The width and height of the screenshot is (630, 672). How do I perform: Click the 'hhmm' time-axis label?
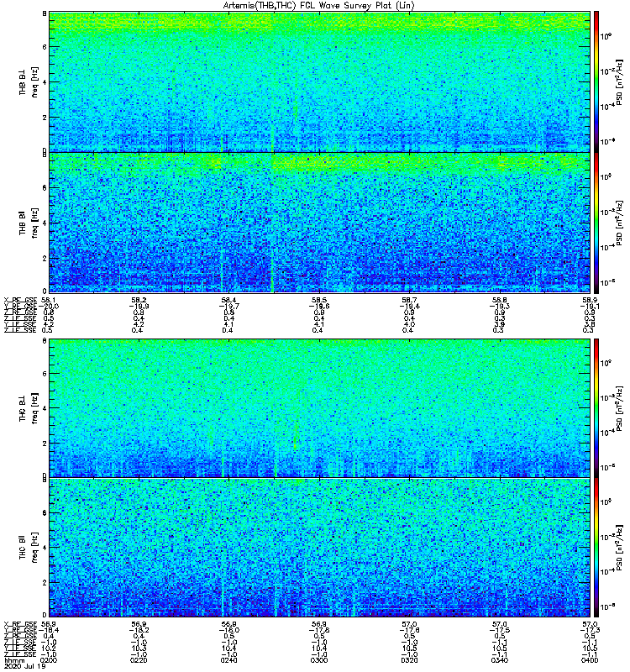pos(13,660)
